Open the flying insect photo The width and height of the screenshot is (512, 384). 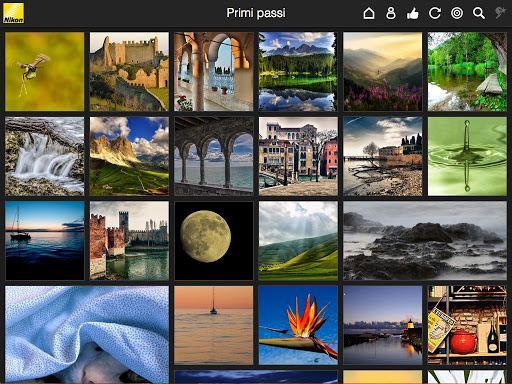point(45,71)
